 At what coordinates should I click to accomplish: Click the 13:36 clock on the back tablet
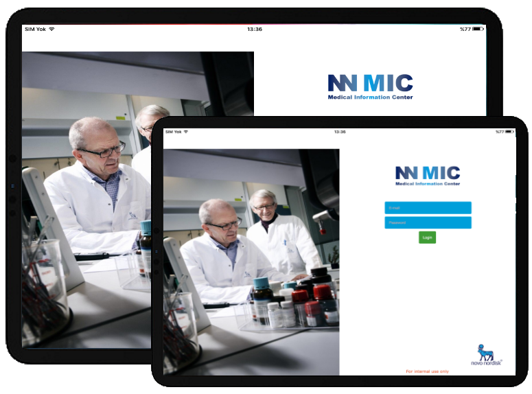tap(254, 29)
